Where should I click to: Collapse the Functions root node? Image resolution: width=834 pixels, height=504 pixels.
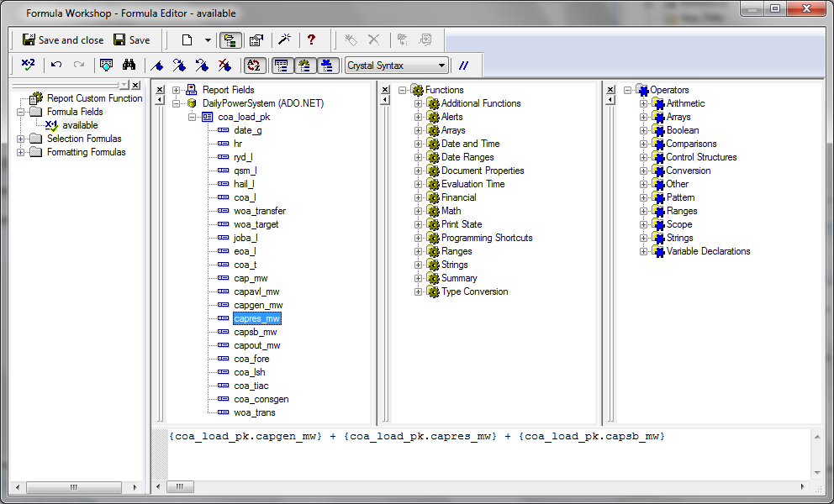pos(402,90)
